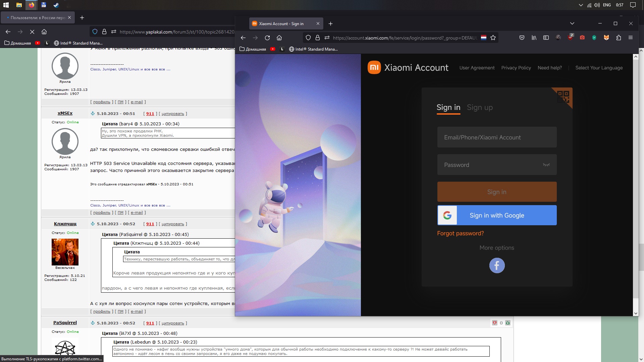Open new tab in Xiaomi window
The width and height of the screenshot is (644, 362).
[330, 23]
